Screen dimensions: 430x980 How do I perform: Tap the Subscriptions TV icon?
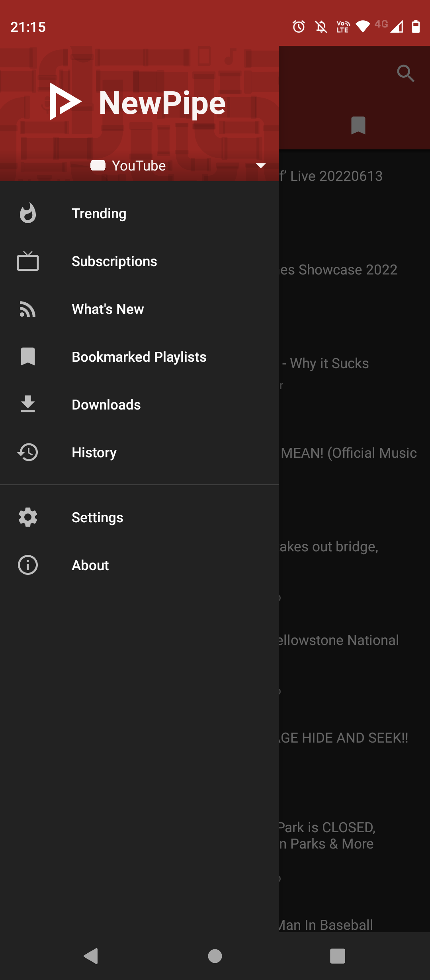(x=28, y=261)
